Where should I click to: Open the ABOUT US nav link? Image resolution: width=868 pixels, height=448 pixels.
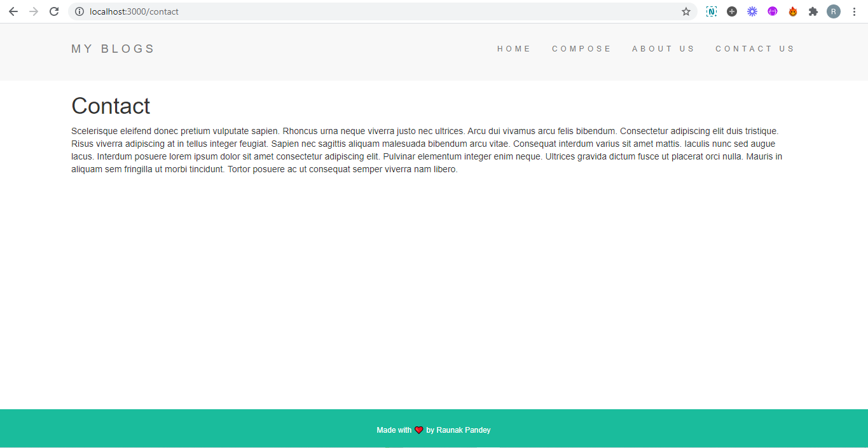click(x=663, y=49)
